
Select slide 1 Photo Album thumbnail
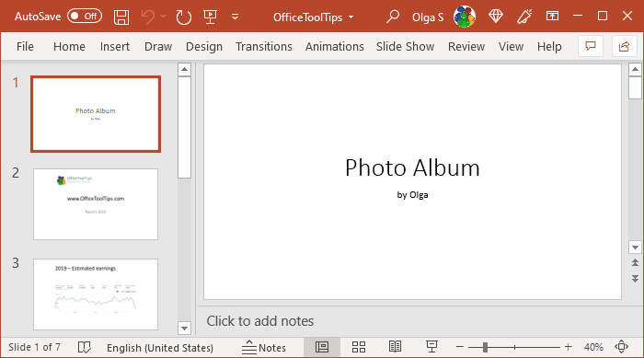tap(96, 114)
